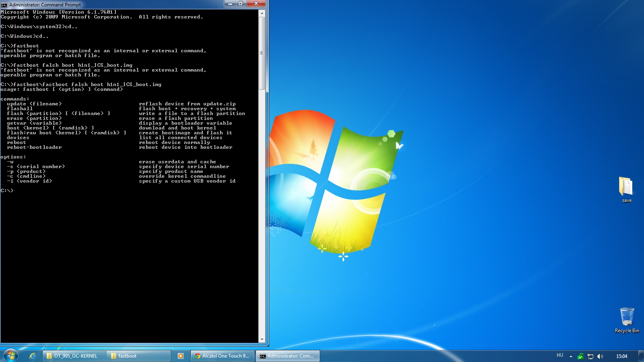
Task: Click the HU input language indicator
Action: pos(560,356)
